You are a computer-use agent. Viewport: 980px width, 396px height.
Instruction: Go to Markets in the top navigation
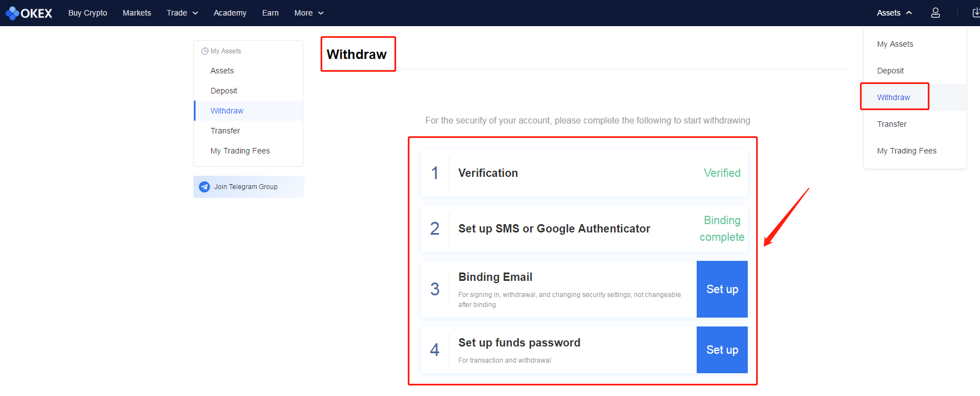click(137, 13)
